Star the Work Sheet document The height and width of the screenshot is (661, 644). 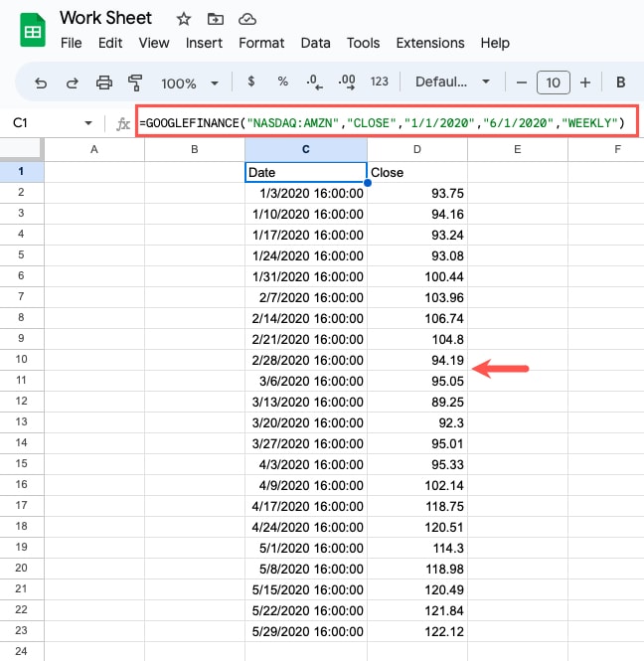(x=183, y=19)
